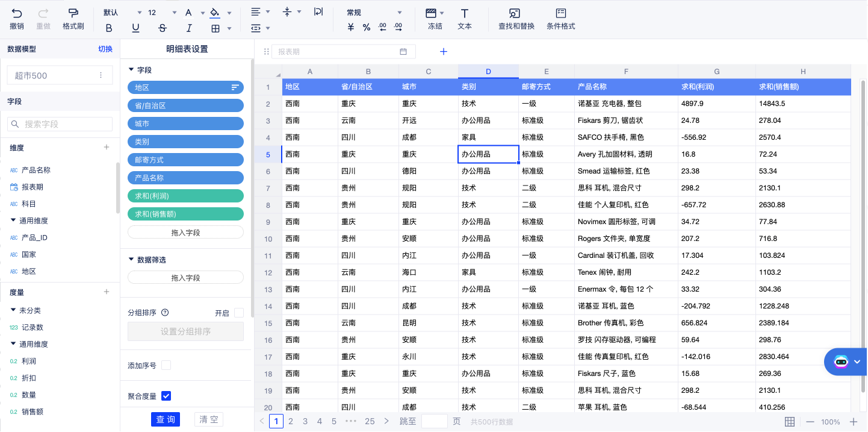Check the 添加序号 checkbox
This screenshot has width=868, height=432.
click(166, 365)
